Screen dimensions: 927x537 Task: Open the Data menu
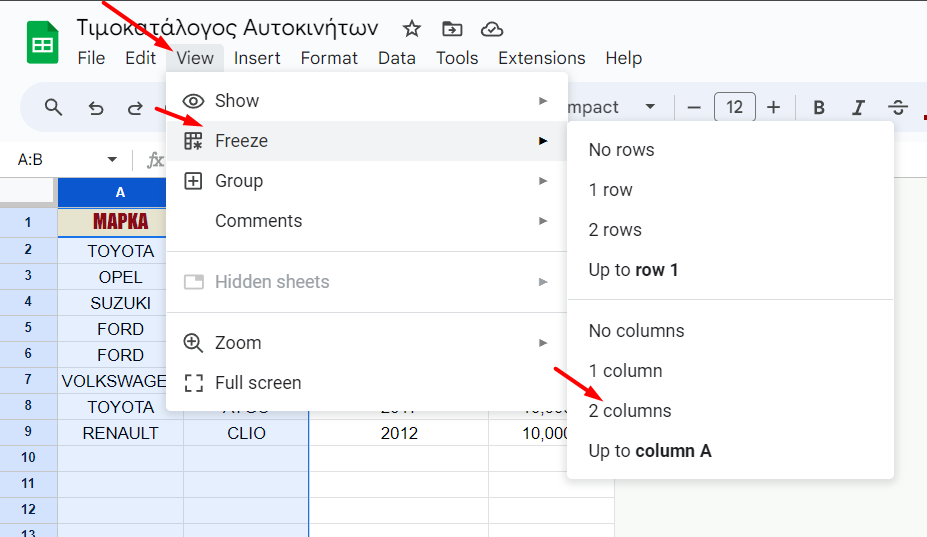coord(397,58)
